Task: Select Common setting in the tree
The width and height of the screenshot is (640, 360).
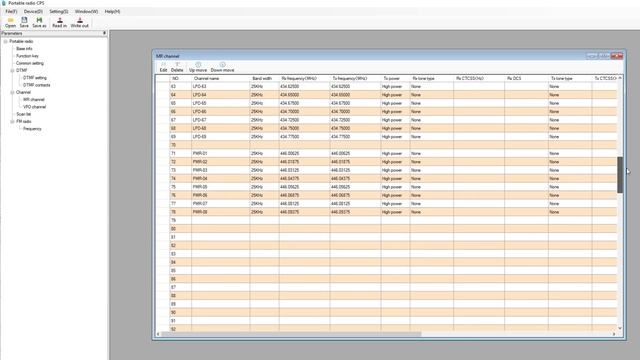Action: point(30,63)
